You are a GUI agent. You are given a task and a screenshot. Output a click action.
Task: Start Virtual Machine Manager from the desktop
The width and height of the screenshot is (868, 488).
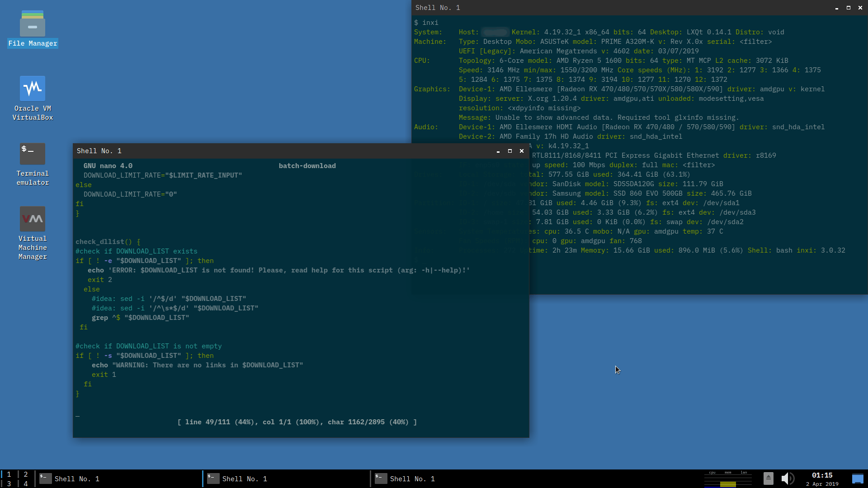coord(32,219)
